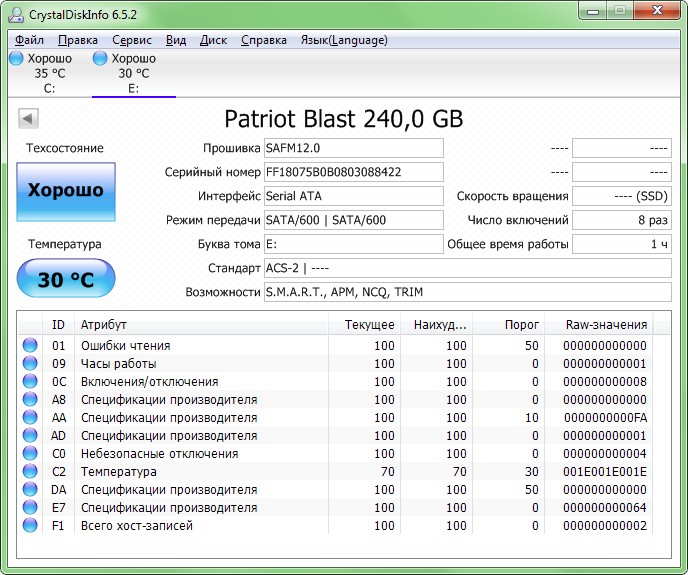
Task: Click raw value 000000000064
Action: tap(605, 507)
